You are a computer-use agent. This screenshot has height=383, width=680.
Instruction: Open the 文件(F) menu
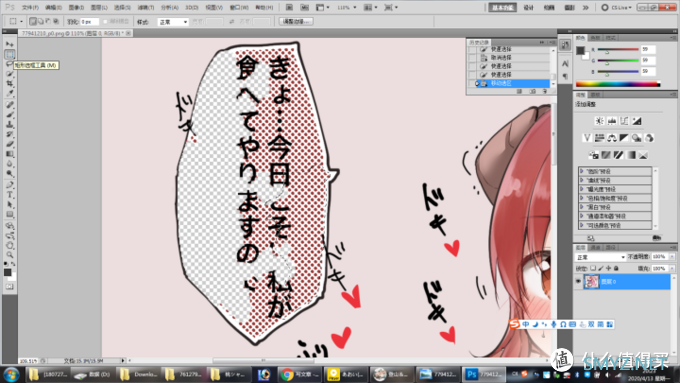coord(30,7)
